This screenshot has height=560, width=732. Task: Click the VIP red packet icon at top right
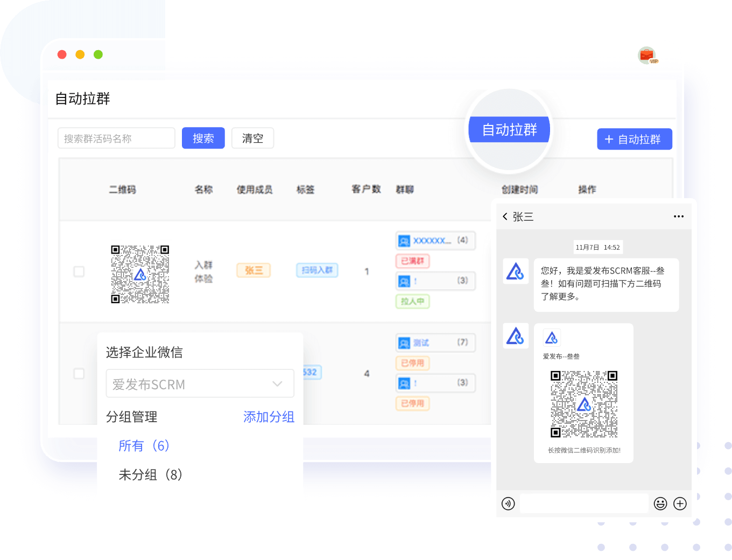647,55
